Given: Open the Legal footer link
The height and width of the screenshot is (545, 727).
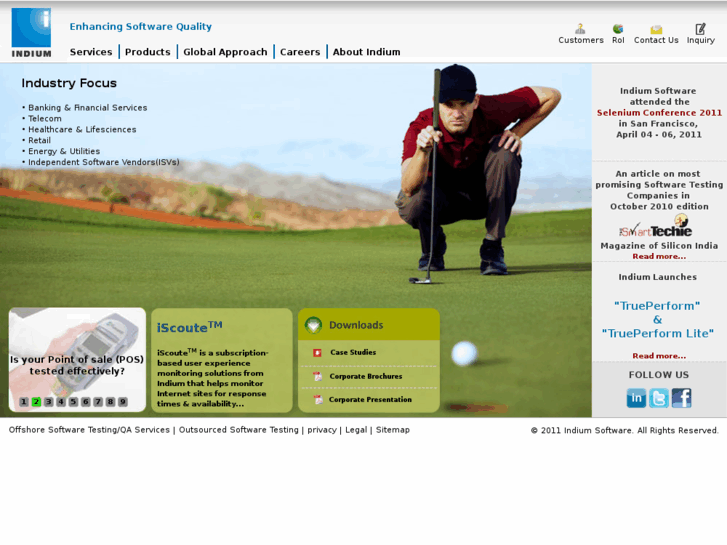Looking at the screenshot, I should (356, 430).
